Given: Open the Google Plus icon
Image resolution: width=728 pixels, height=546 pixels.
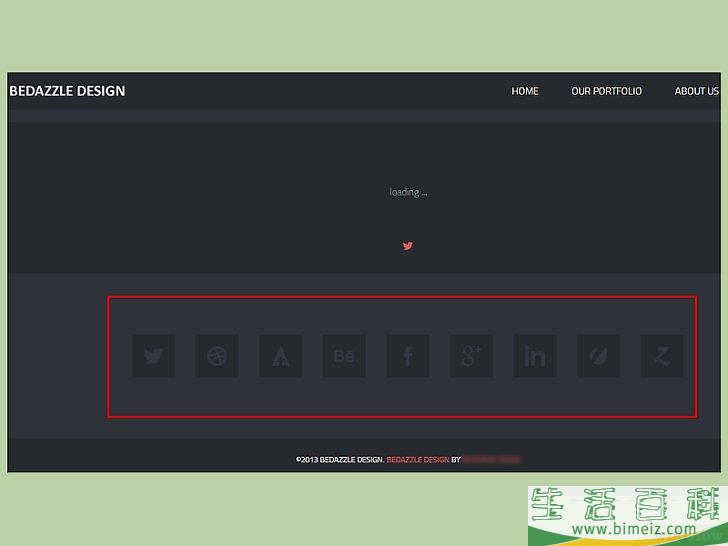Looking at the screenshot, I should click(471, 356).
